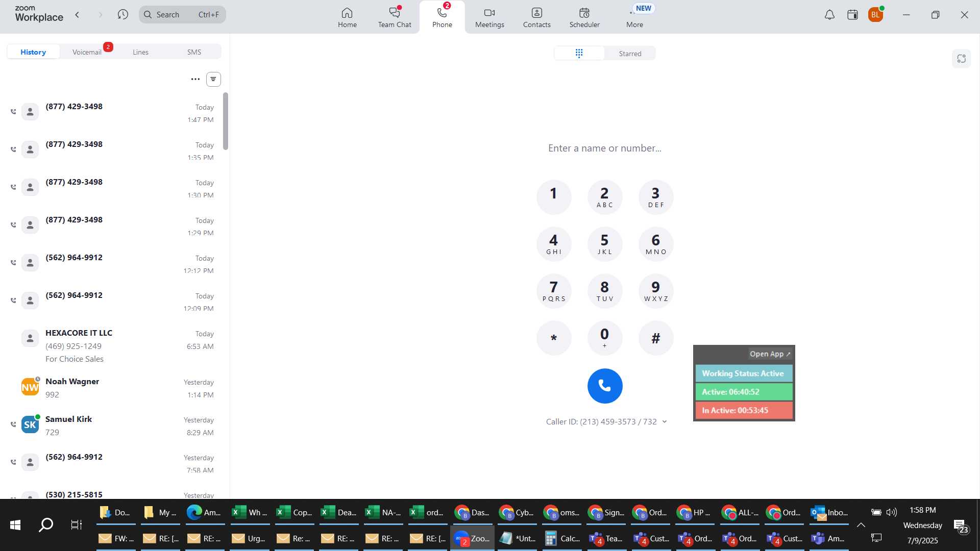Click Working Status: Active bar
Image resolution: width=980 pixels, height=551 pixels.
[744, 373]
